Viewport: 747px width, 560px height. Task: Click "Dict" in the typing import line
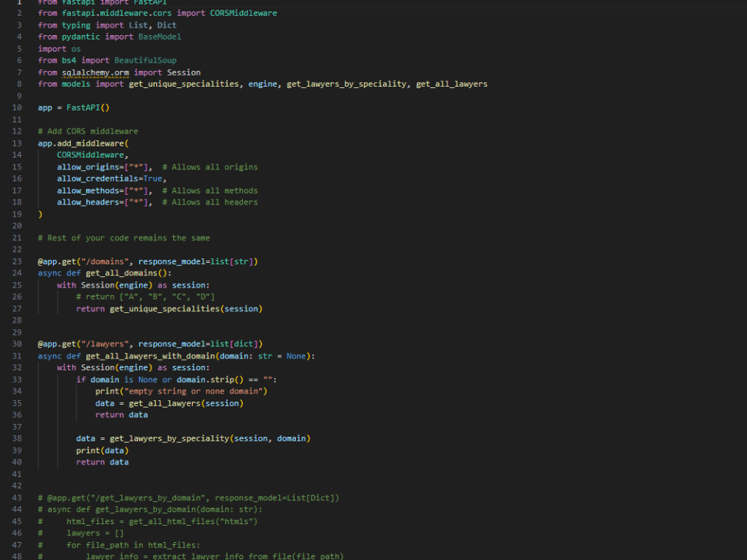(167, 25)
